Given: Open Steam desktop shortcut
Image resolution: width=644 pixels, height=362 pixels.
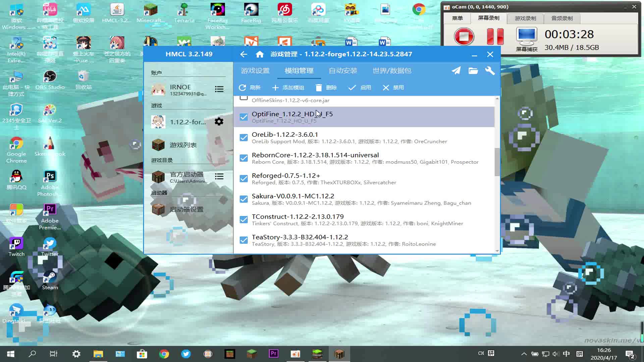Looking at the screenshot, I should tap(50, 280).
